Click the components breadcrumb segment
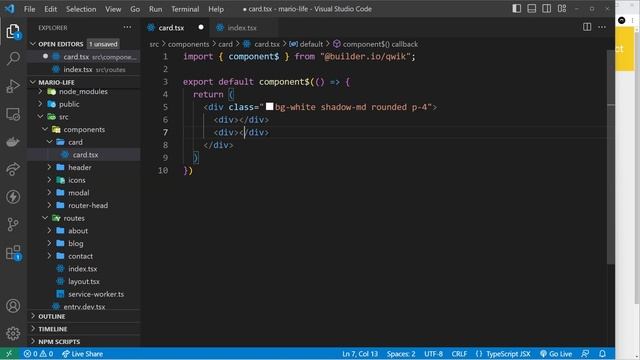This screenshot has height=360, width=640. coord(189,44)
